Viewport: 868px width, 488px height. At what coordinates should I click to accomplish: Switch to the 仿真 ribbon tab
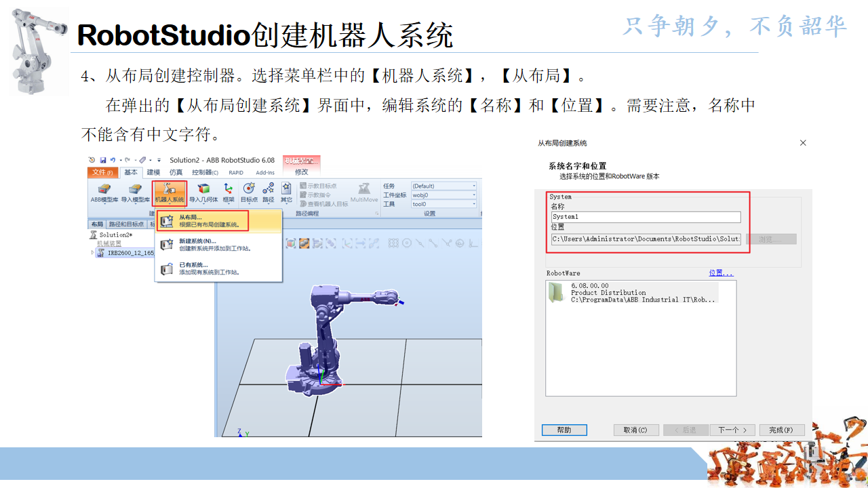(176, 173)
